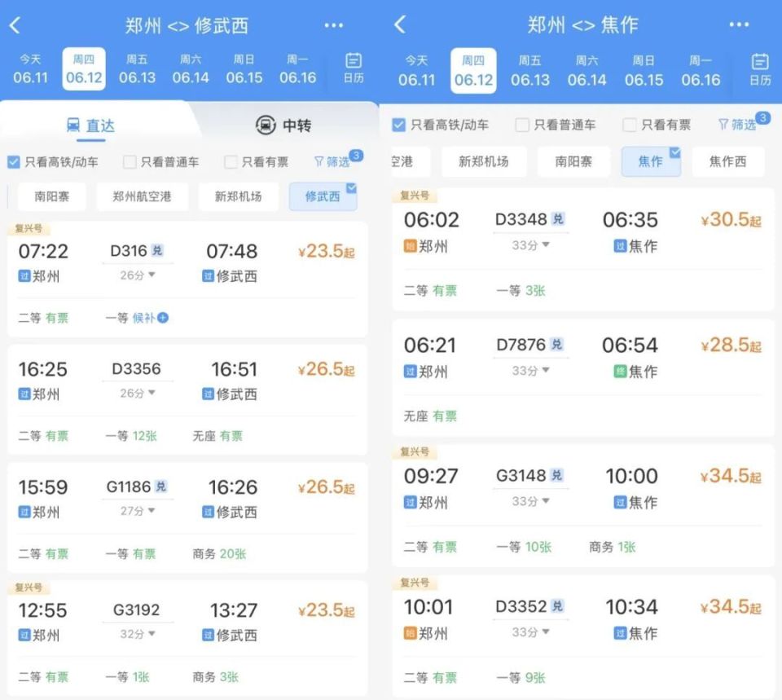Choose 新郑机场 chip on 修武西 screen
The height and width of the screenshot is (700, 782).
coord(239,196)
